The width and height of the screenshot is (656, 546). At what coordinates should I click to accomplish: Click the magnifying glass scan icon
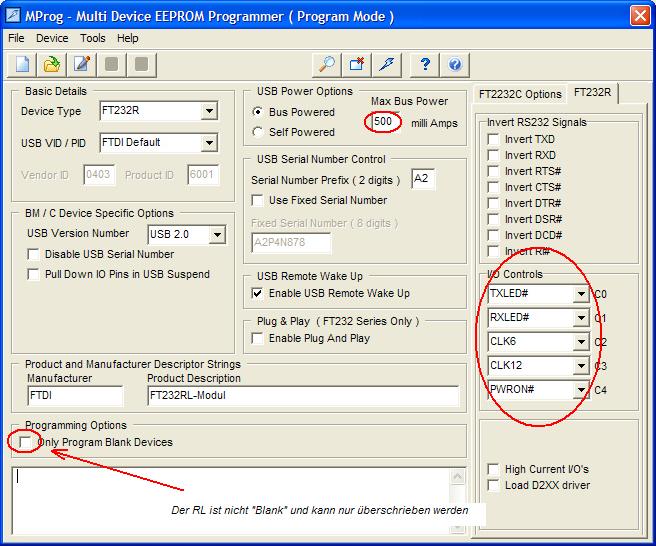[327, 65]
